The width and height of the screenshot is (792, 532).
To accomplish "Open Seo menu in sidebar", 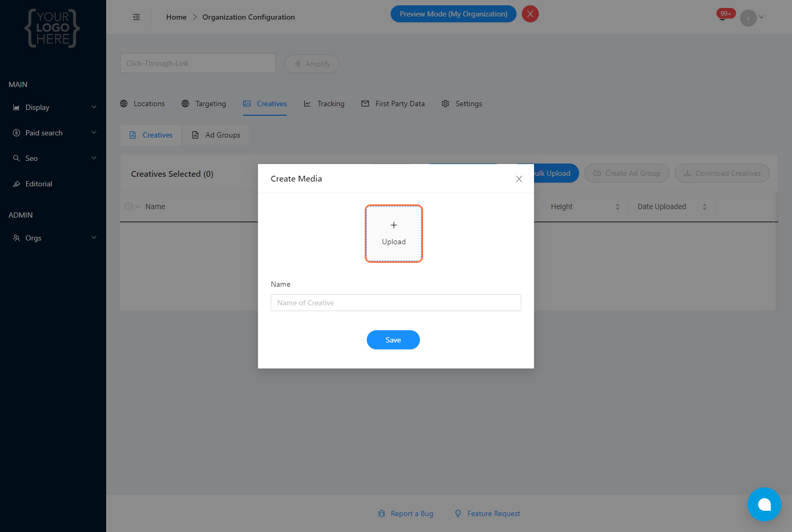I will pos(53,158).
